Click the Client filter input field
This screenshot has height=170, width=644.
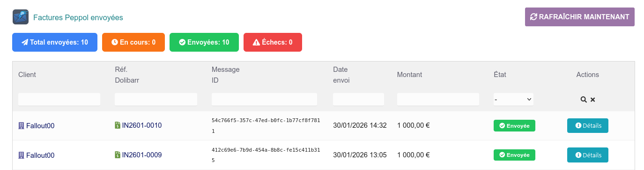(x=59, y=99)
